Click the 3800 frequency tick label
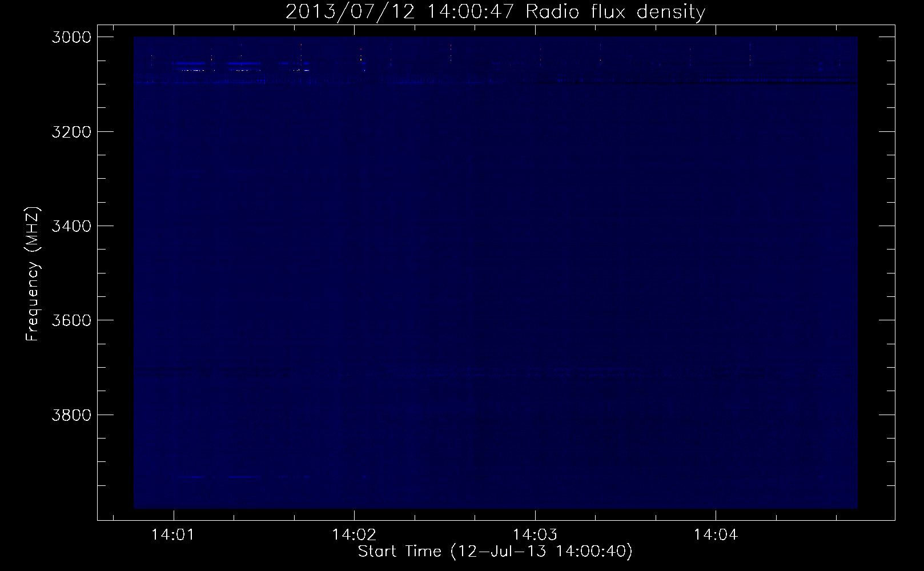Screen dimensions: 924x571 tap(71, 415)
